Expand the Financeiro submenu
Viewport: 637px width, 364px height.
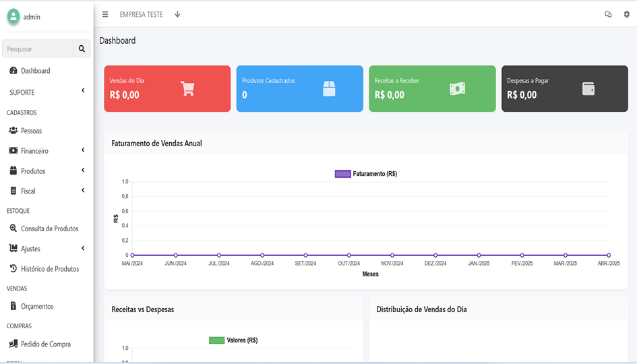pos(46,151)
